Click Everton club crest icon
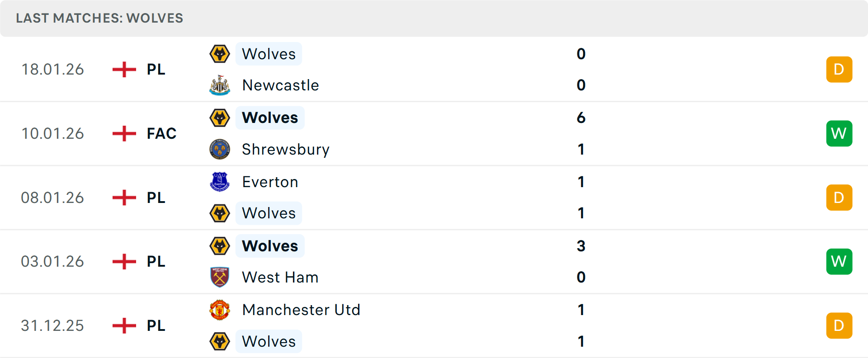868x358 pixels. 220,182
